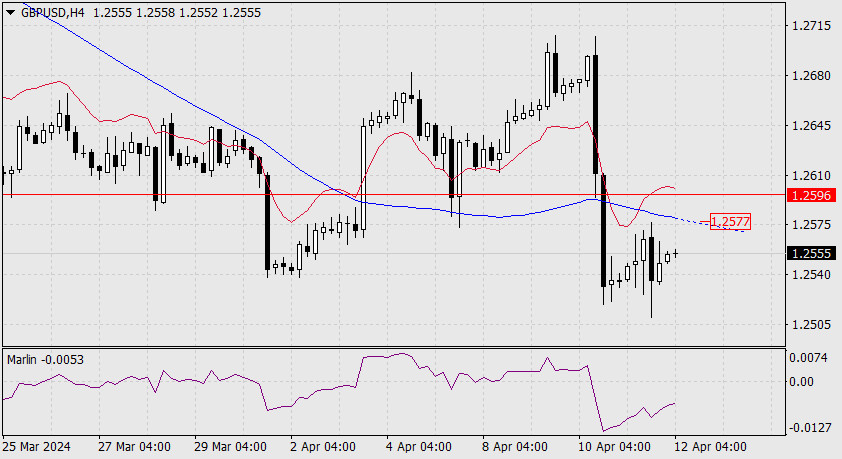Click the purple Marlin line at its lowest point
Viewport: 842px width, 459px height.
tap(604, 431)
